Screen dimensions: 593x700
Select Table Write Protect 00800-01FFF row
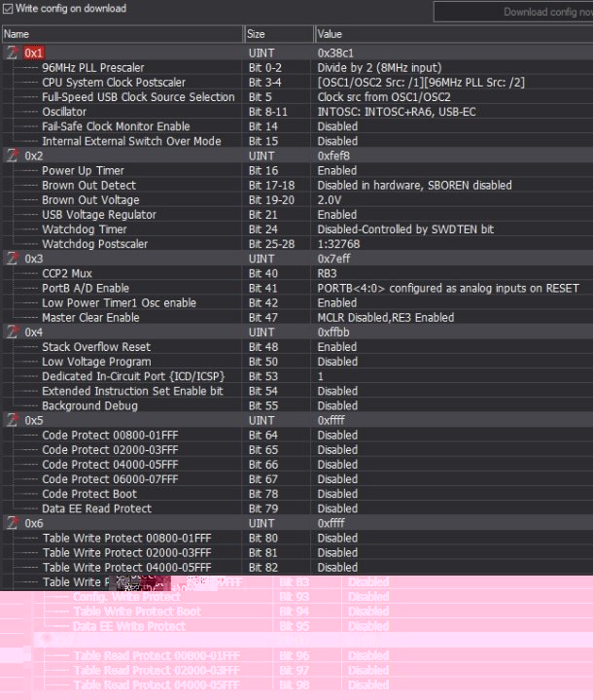pyautogui.click(x=297, y=538)
